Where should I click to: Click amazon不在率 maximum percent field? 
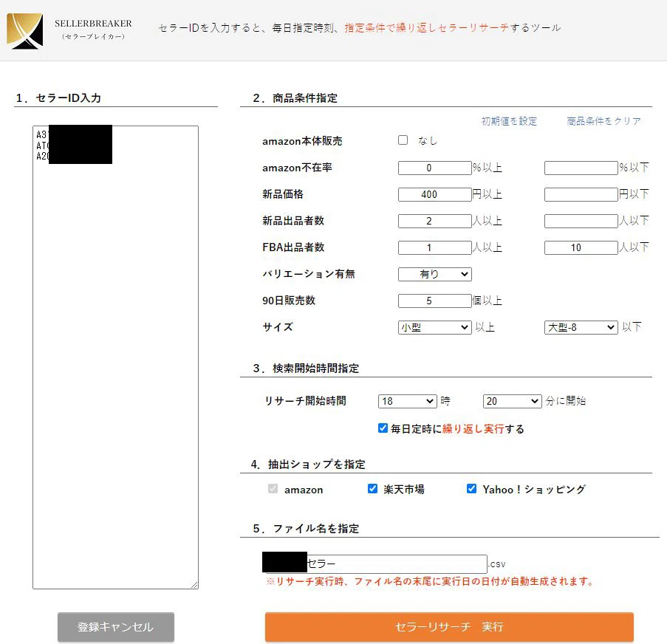(581, 168)
